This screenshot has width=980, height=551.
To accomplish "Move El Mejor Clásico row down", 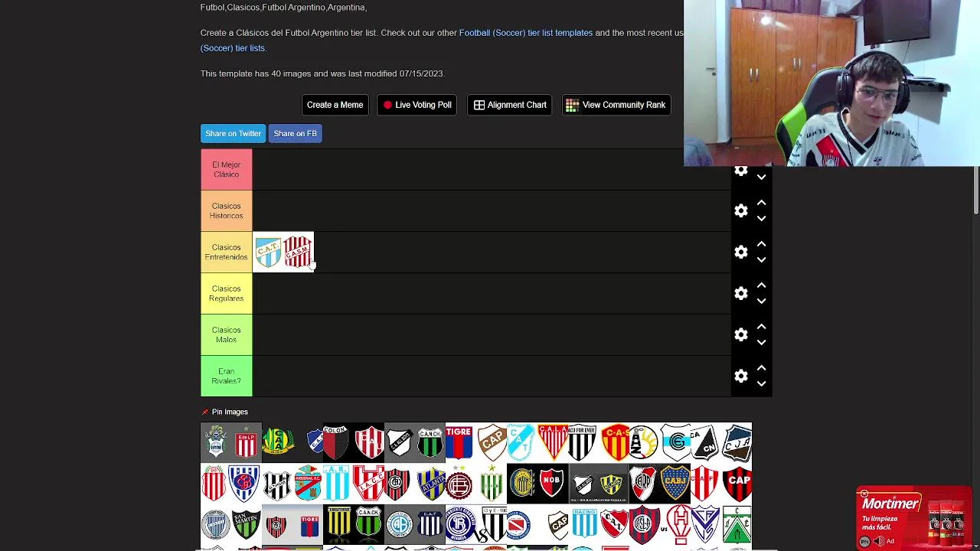I will click(761, 178).
